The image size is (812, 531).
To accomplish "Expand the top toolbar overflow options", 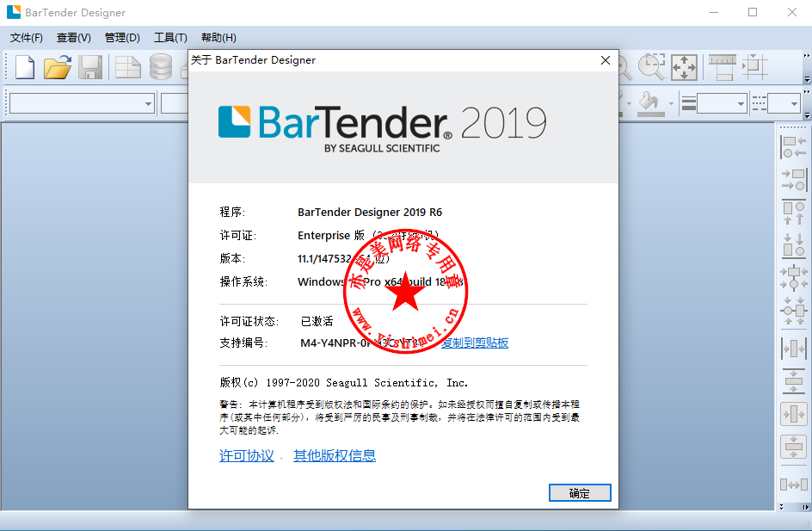I will pyautogui.click(x=806, y=79).
